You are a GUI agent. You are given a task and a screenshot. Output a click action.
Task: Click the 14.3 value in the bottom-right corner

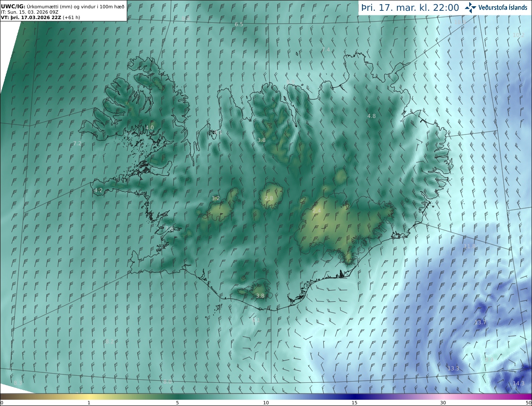click(518, 384)
